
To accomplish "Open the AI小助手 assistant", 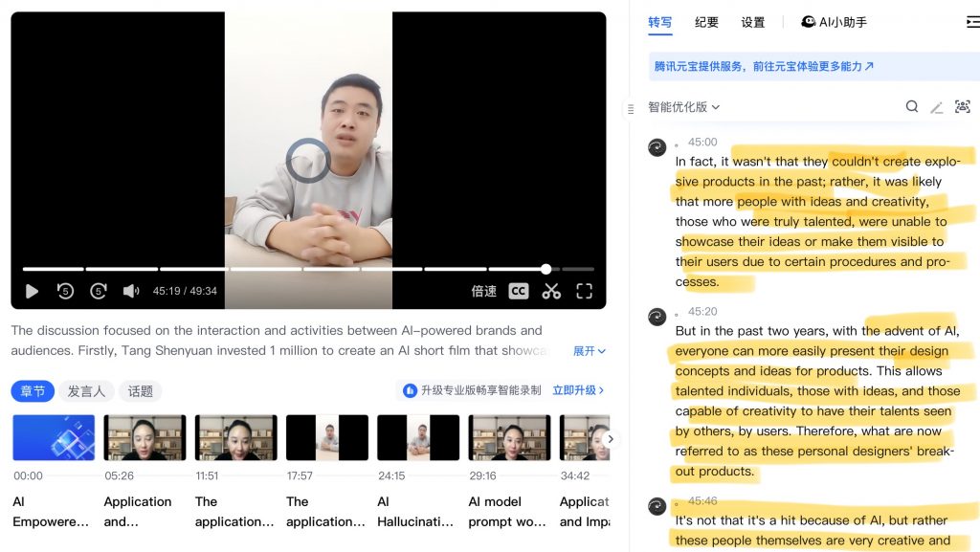I will pyautogui.click(x=834, y=22).
